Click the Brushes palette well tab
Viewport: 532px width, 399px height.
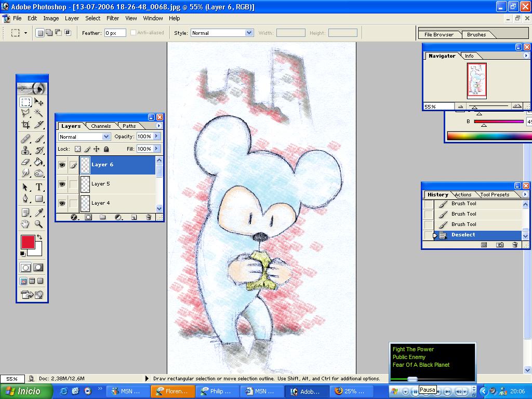tap(476, 35)
